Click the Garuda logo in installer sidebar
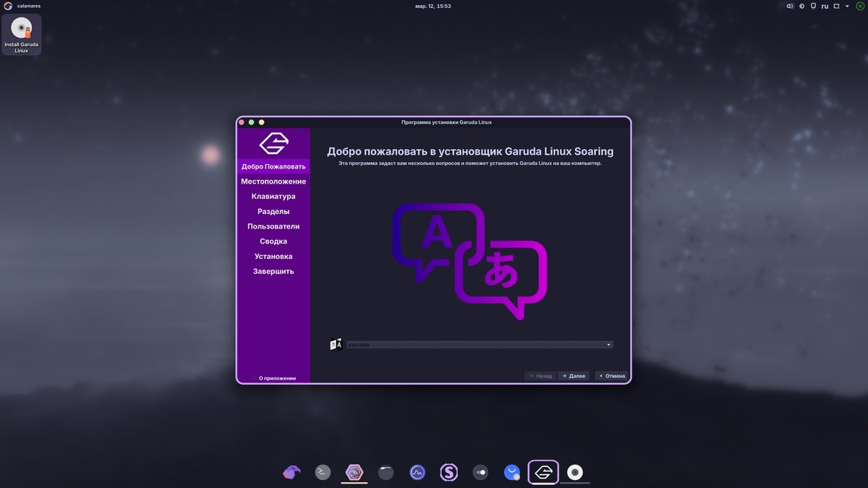Screen dimensions: 868x488 tap(273, 143)
